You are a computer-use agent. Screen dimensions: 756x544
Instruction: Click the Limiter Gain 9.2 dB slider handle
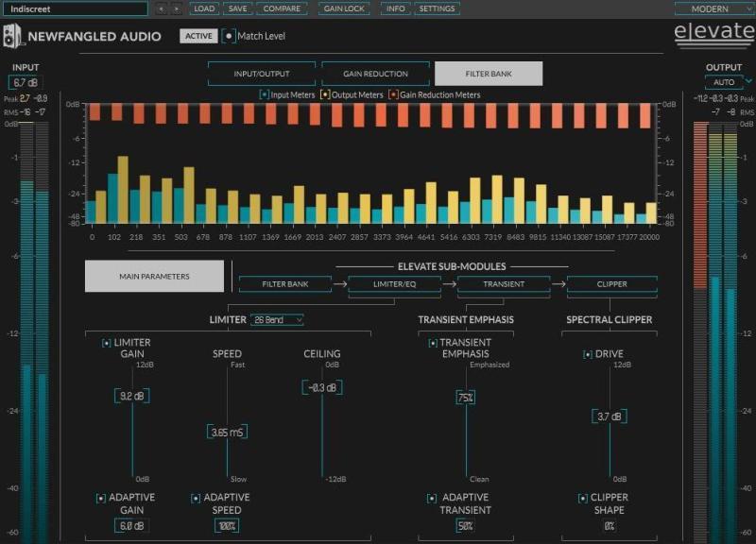click(x=131, y=396)
